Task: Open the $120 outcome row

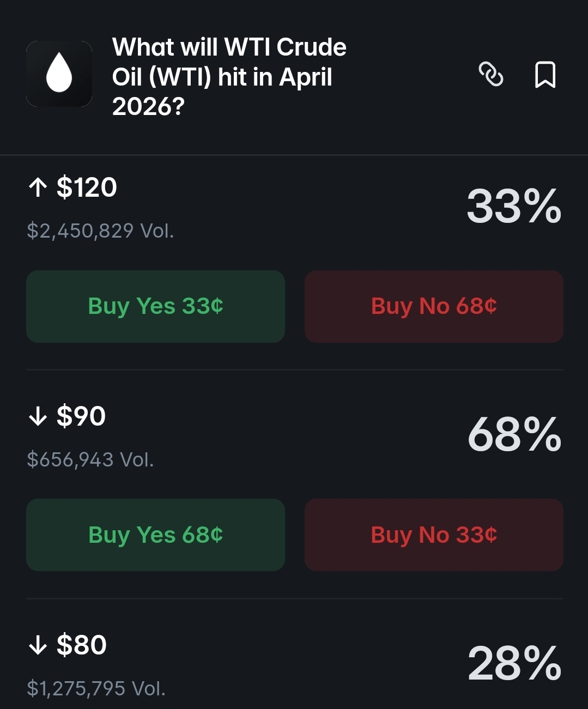Action: point(87,188)
